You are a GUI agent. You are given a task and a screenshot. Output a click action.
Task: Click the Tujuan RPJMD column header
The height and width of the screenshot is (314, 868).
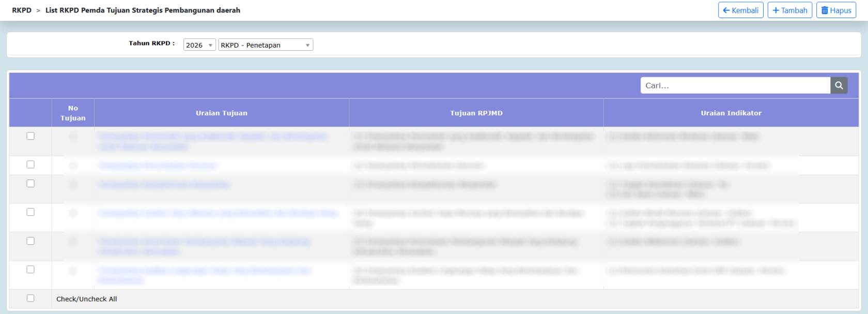point(476,113)
